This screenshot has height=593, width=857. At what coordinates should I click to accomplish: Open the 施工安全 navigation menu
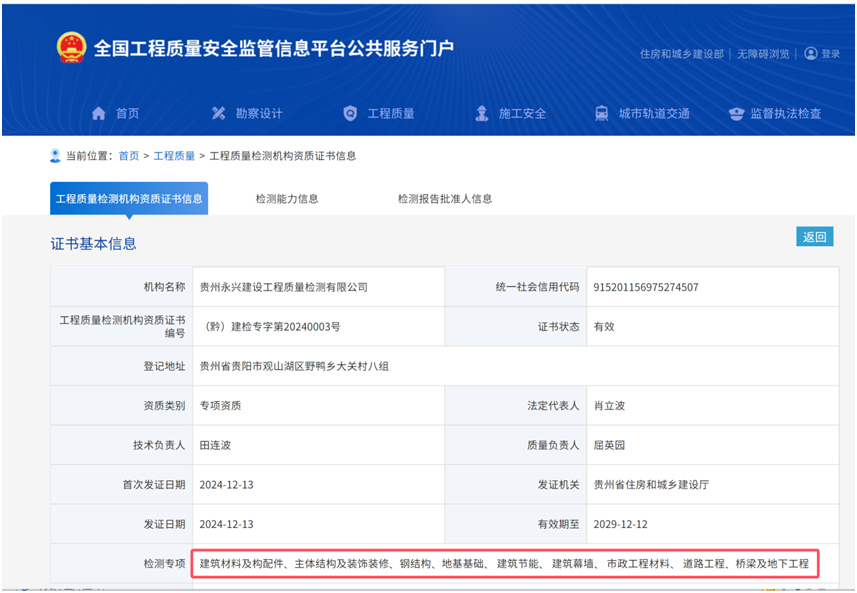522,113
